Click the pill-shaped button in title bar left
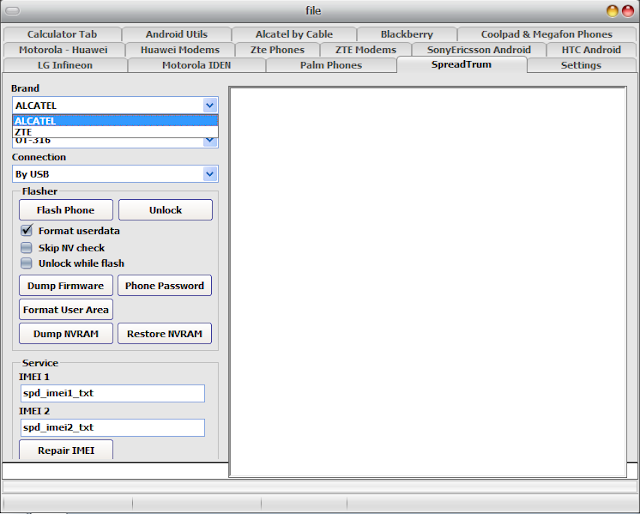Viewport: 640px width, 514px height. point(13,11)
